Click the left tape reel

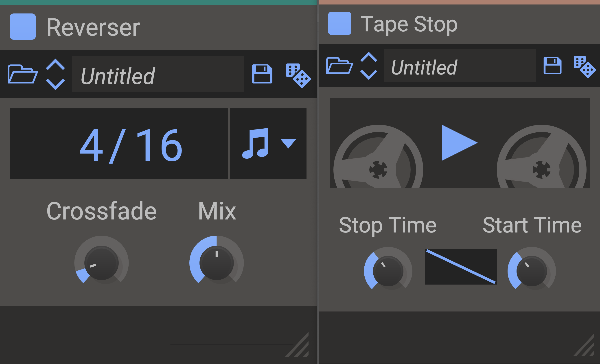378,161
